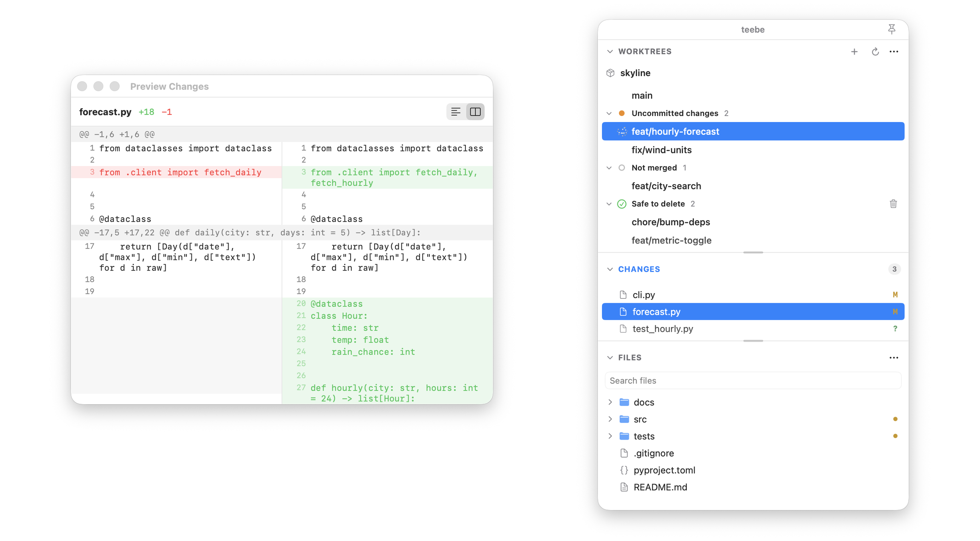980x541 pixels.
Task: Click trash icon next to Safe to delete
Action: coord(893,204)
